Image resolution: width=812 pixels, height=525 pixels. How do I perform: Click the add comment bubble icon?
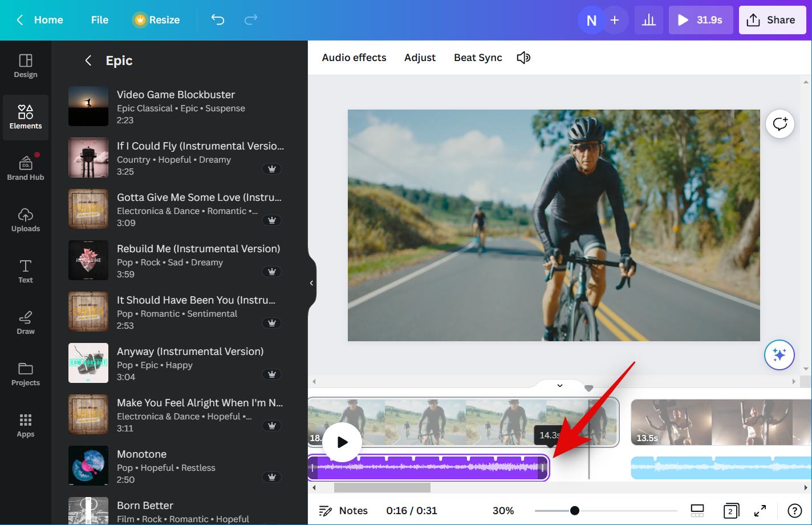tap(779, 124)
